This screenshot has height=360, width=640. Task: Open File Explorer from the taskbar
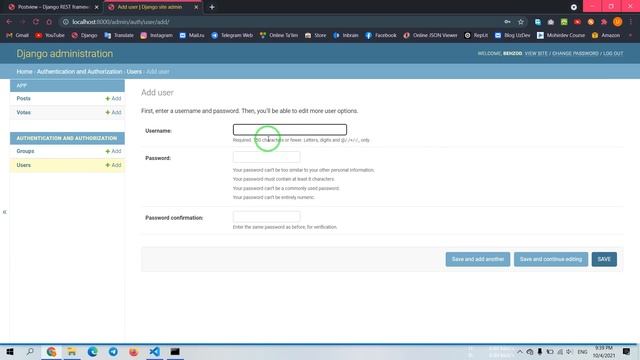pos(72,351)
